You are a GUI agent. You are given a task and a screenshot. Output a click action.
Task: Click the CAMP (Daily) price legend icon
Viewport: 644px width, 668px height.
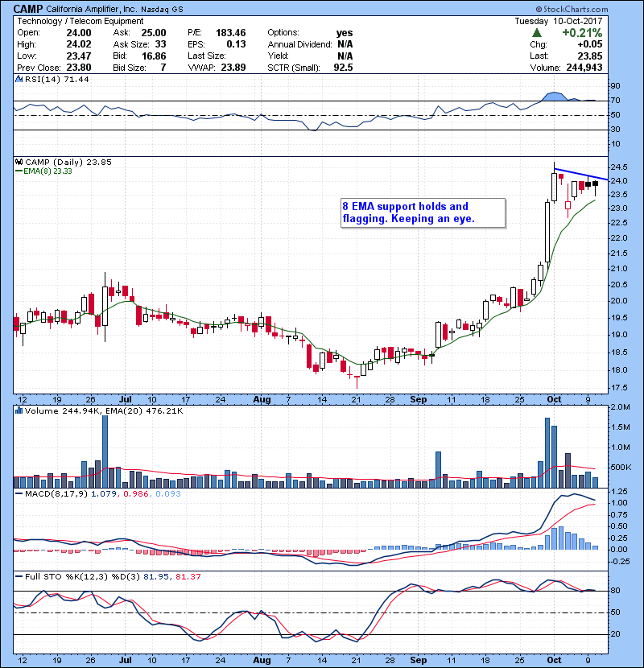tap(19, 162)
